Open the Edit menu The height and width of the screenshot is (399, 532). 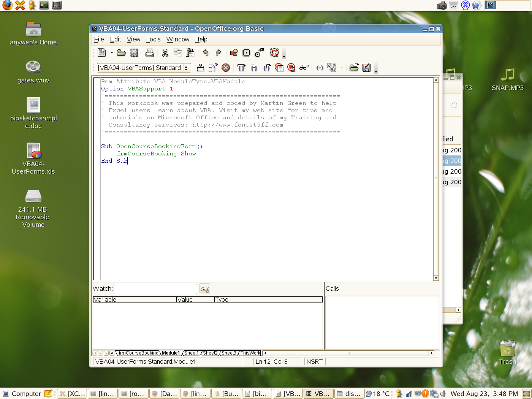[116, 39]
